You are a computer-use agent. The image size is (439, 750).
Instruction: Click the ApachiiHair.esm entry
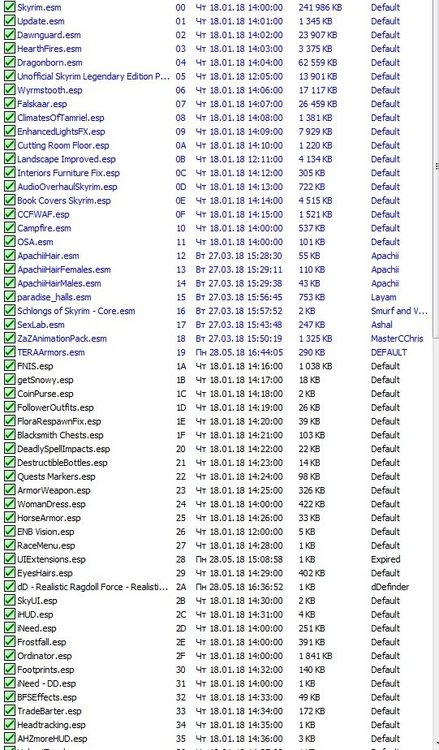tap(48, 256)
